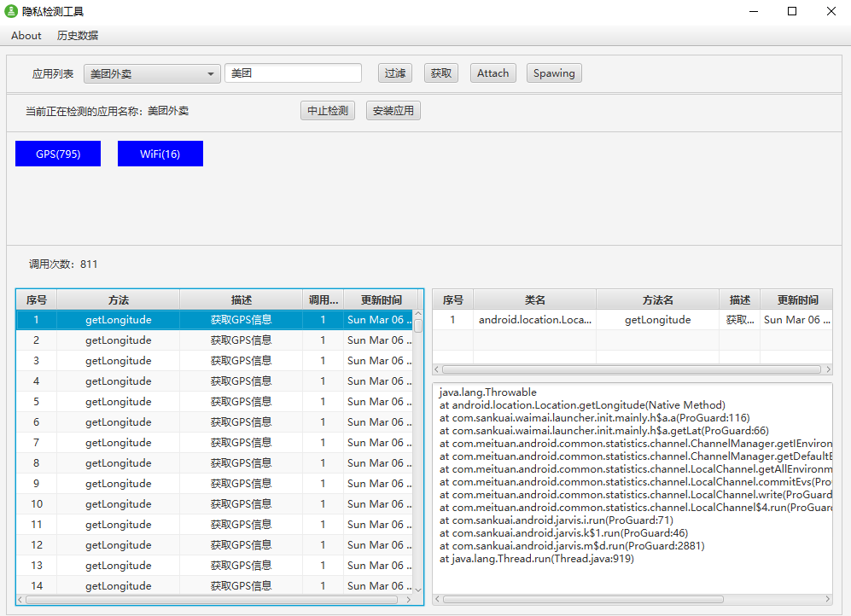Click the stack trace horizontal scrollbar thumb
The width and height of the screenshot is (851, 616).
tap(584, 599)
